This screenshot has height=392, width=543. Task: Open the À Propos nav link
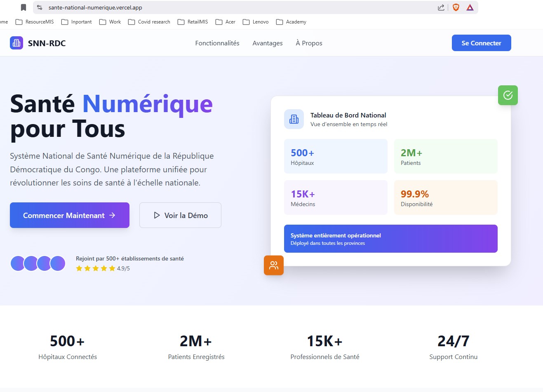pos(309,43)
